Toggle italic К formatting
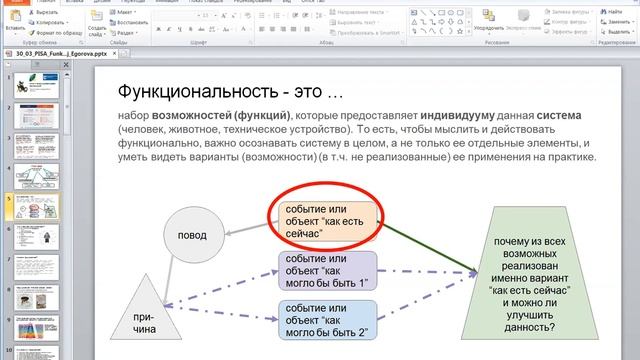This screenshot has height=360, width=640. click(169, 29)
